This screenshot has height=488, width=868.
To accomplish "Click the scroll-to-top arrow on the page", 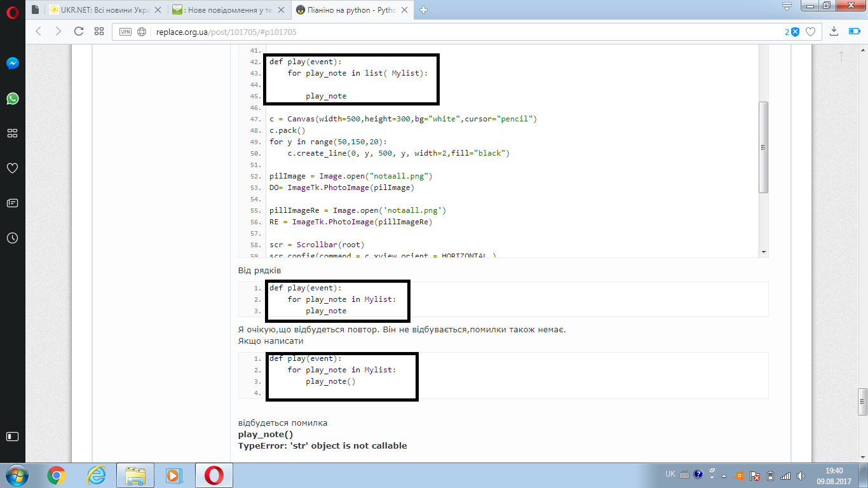I will [x=841, y=56].
